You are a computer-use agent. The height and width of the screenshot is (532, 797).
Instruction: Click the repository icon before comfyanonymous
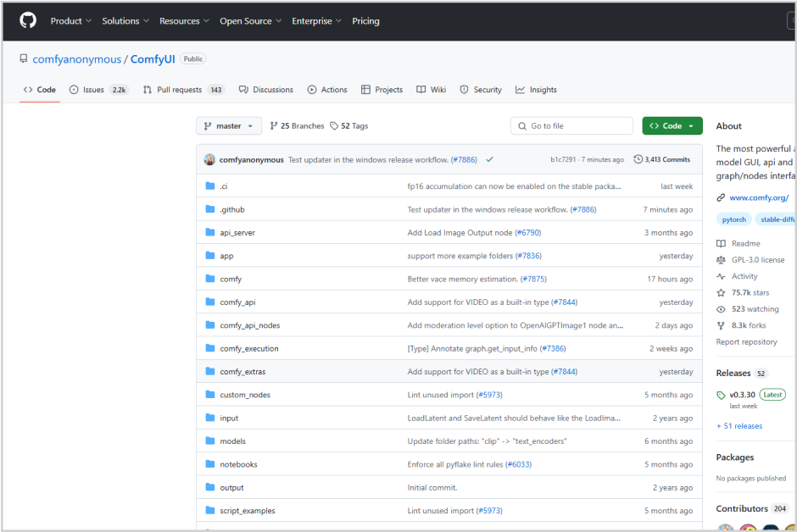click(x=24, y=58)
